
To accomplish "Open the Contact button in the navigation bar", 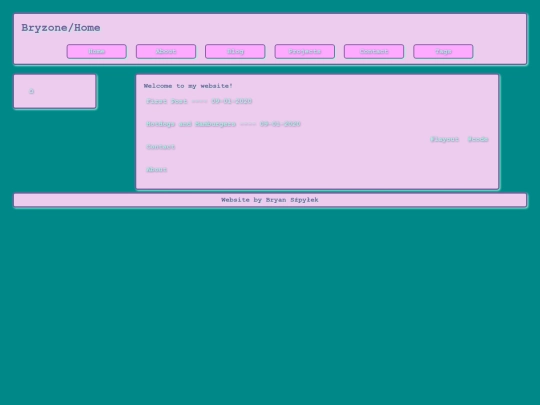I will (374, 51).
